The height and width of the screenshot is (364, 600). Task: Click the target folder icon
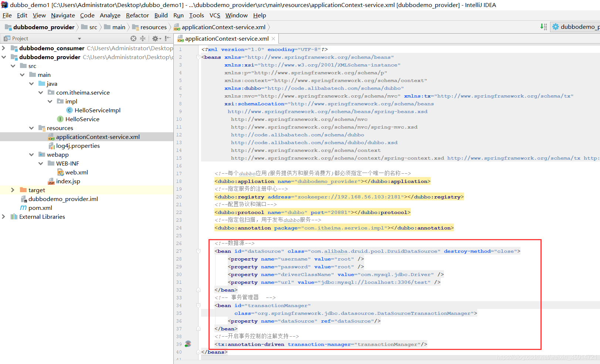click(23, 190)
